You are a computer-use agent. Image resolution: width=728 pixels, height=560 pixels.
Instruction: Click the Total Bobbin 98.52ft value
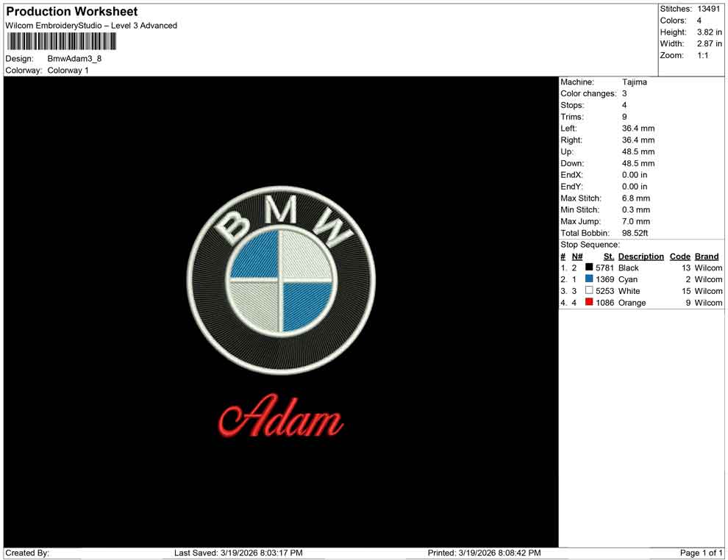tap(634, 233)
